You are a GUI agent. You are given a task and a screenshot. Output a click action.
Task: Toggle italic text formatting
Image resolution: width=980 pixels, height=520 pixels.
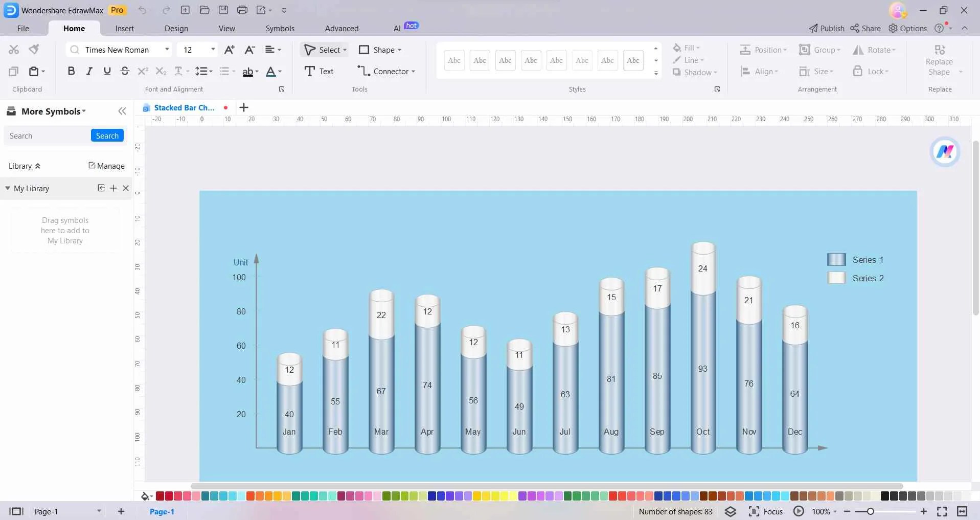pyautogui.click(x=89, y=71)
